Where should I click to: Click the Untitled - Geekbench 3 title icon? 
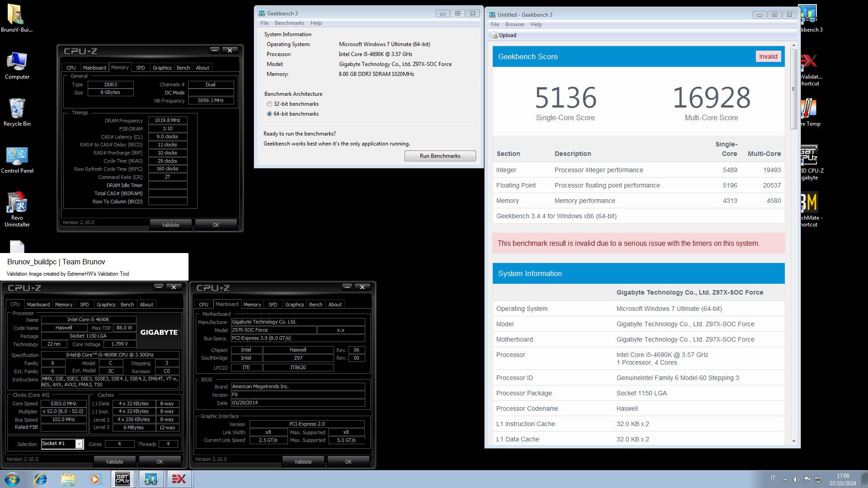point(492,15)
